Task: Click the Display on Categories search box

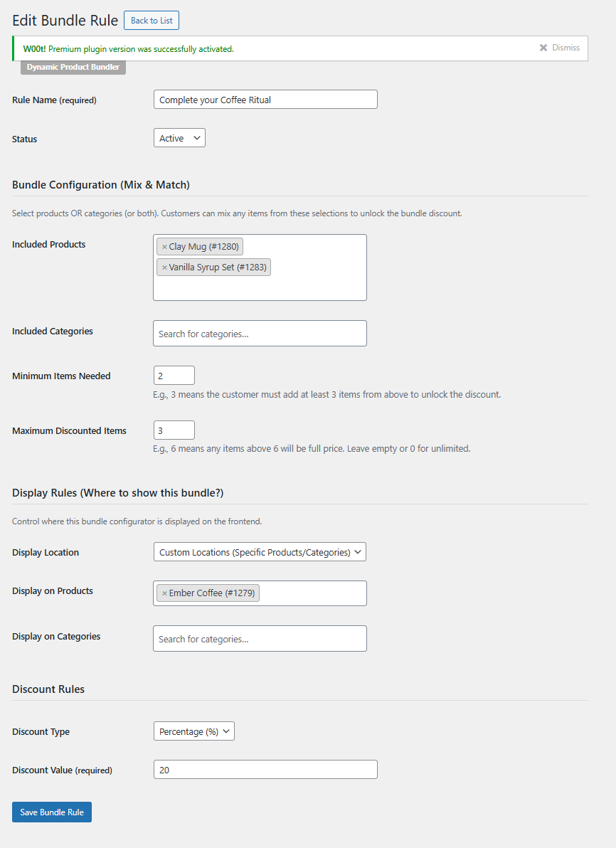Action: [x=260, y=639]
